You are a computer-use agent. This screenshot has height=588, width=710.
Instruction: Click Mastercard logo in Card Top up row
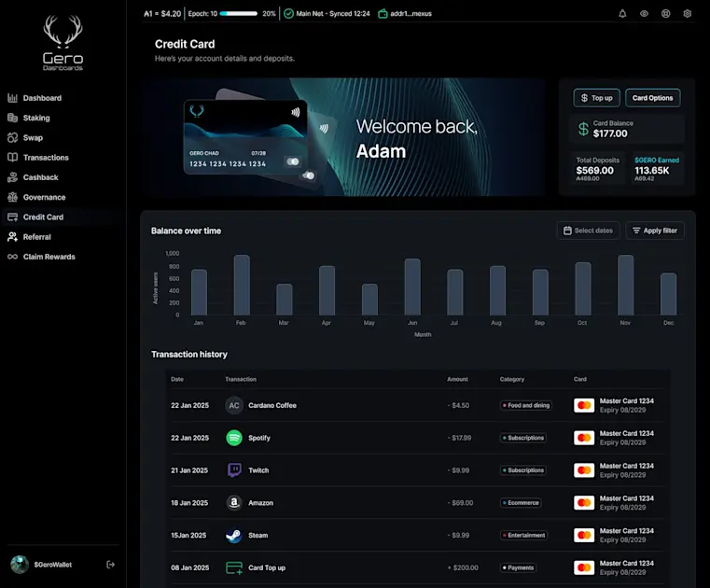(584, 567)
